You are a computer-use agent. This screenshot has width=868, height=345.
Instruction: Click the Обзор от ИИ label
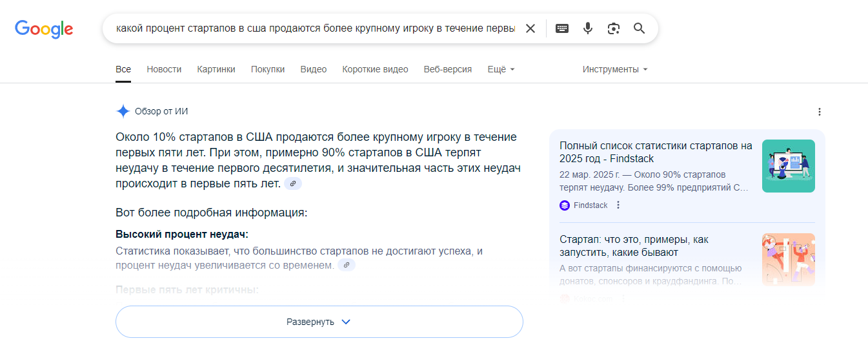(x=161, y=111)
